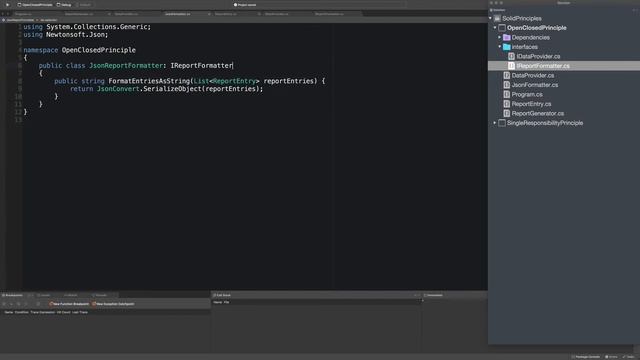Select the SingleResponsibilityPrinciple project label
This screenshot has height=360, width=640.
point(544,123)
